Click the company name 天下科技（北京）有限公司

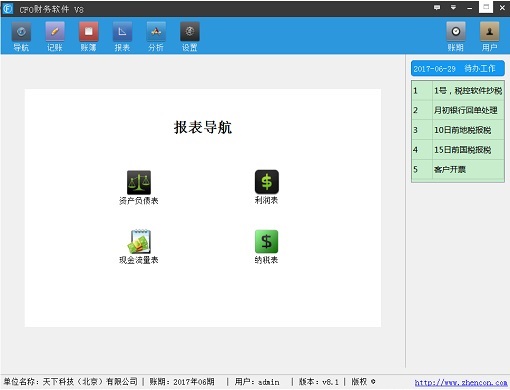[90, 381]
